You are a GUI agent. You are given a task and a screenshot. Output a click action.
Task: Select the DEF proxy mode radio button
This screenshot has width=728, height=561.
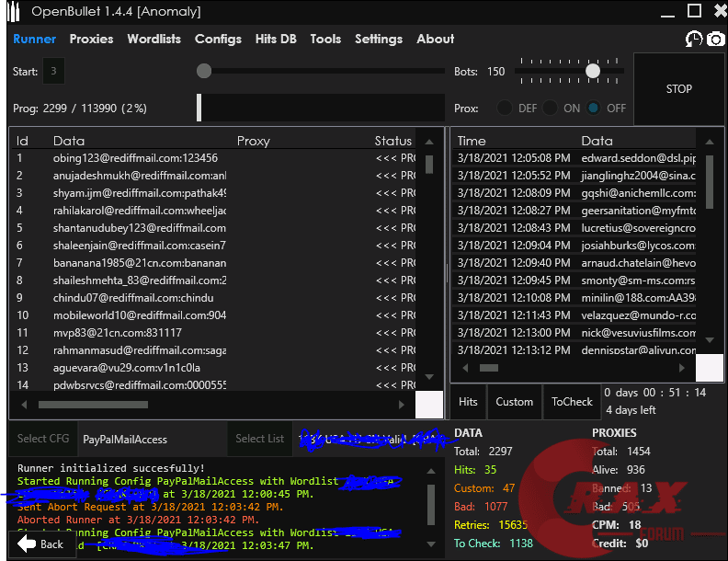point(505,108)
